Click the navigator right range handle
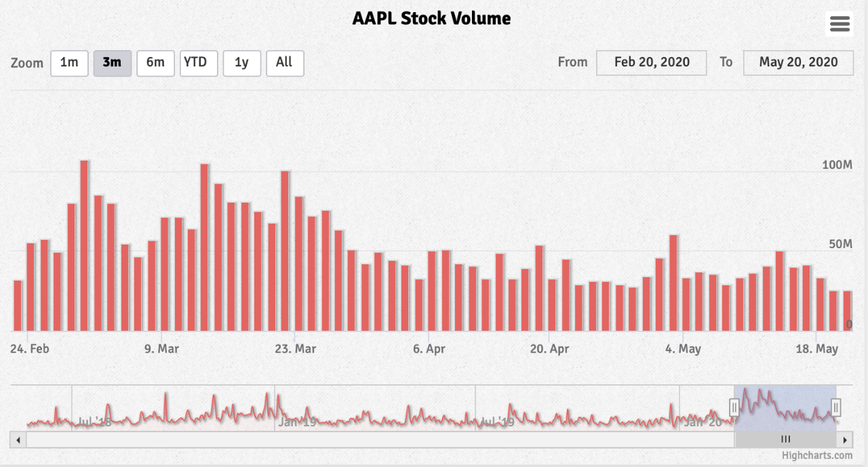868x467 pixels. tap(835, 407)
